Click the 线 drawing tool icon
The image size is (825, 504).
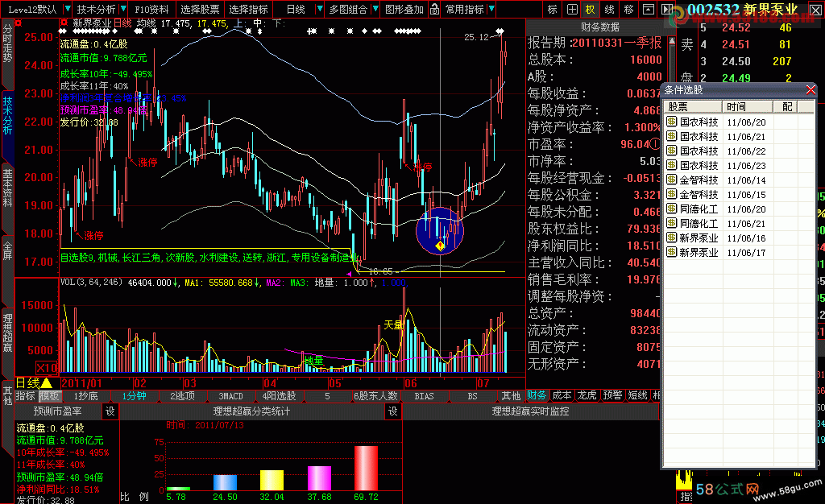[x=609, y=10]
